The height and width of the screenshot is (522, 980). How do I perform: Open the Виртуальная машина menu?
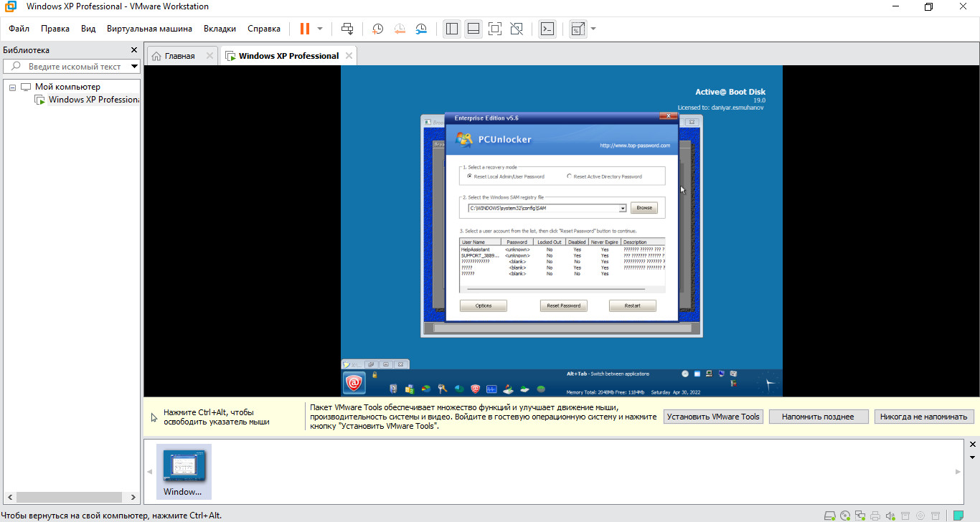pos(149,29)
